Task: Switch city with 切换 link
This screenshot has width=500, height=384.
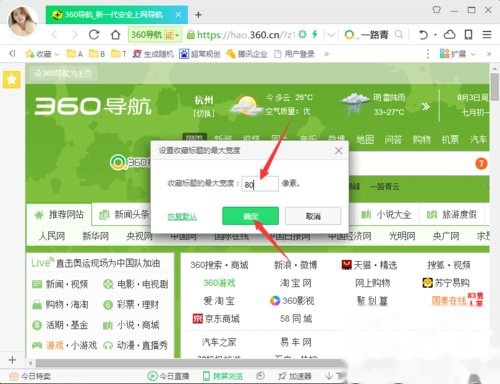Action: point(204,114)
